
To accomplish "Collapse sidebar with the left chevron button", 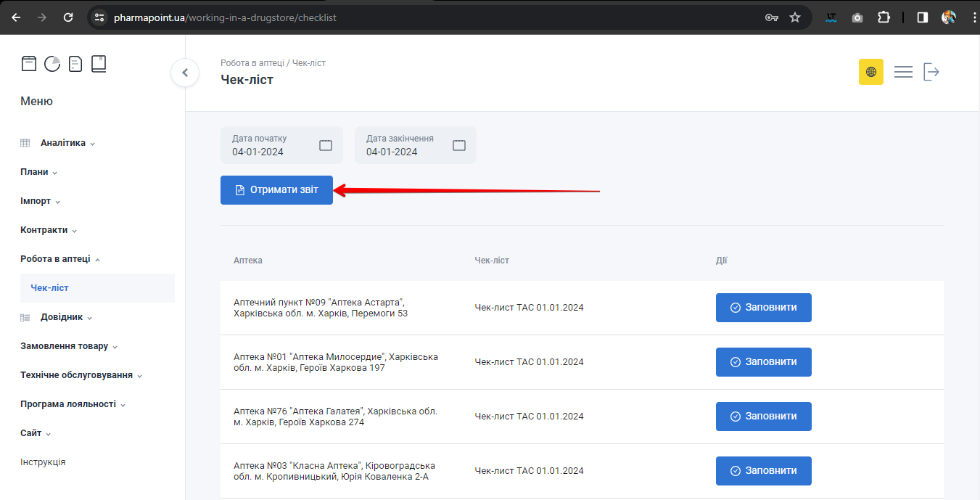I will (185, 73).
